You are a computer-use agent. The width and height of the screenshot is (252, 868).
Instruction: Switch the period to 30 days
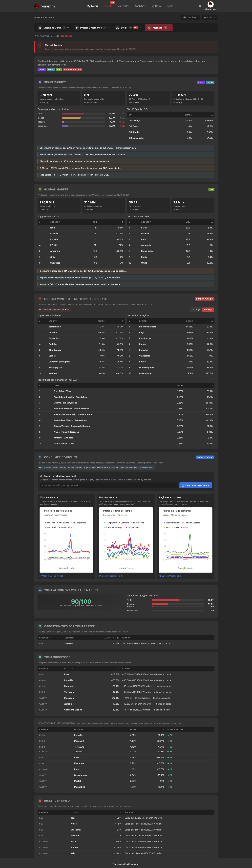point(196,310)
